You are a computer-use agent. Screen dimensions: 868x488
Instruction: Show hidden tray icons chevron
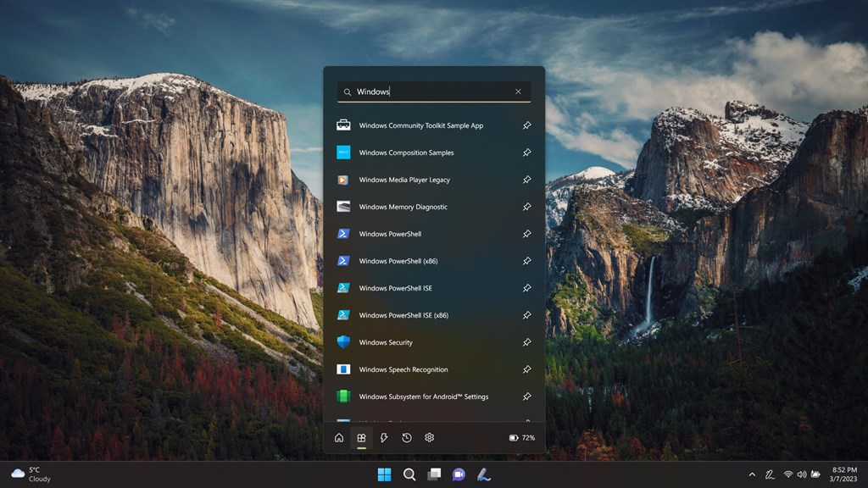click(752, 474)
